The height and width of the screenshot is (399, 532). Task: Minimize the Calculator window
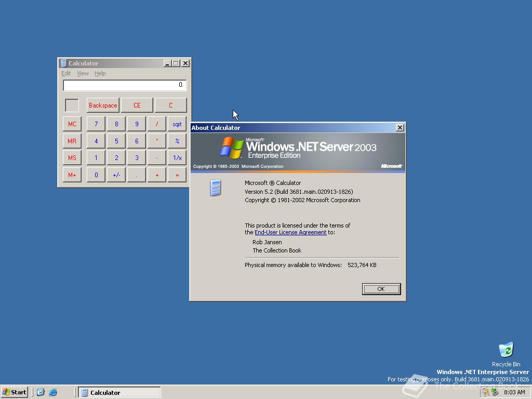[167, 63]
